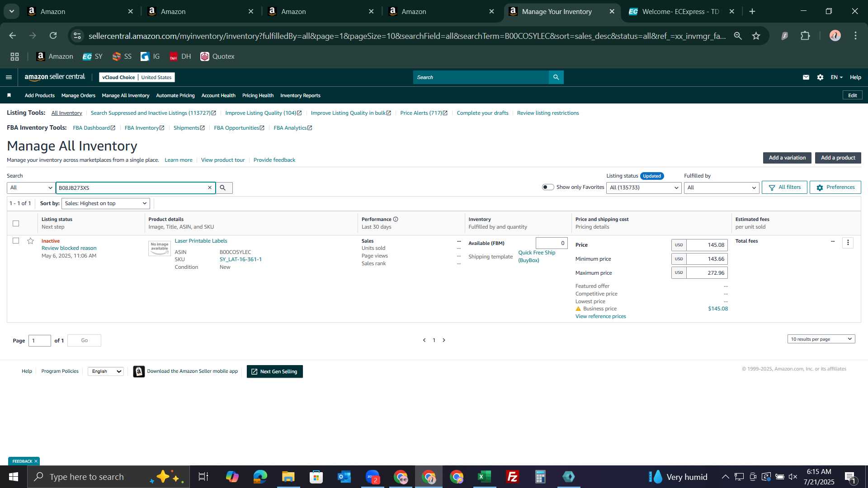The height and width of the screenshot is (488, 868).
Task: Click the Performance info icon
Action: pyautogui.click(x=396, y=219)
